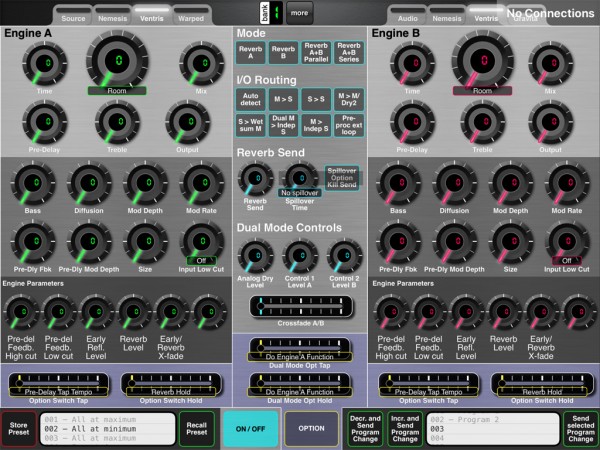Click Engine A Option Switch Hold slider
600x450 pixels.
tap(171, 383)
